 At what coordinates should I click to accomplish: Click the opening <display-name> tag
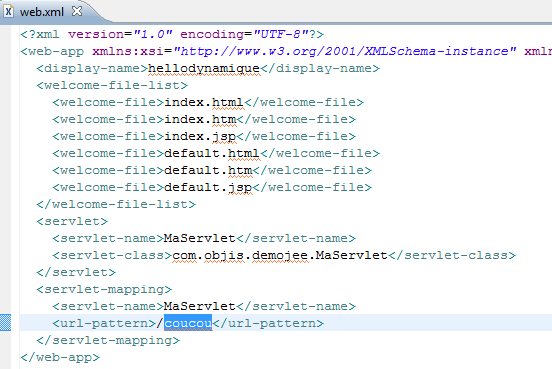click(x=92, y=68)
